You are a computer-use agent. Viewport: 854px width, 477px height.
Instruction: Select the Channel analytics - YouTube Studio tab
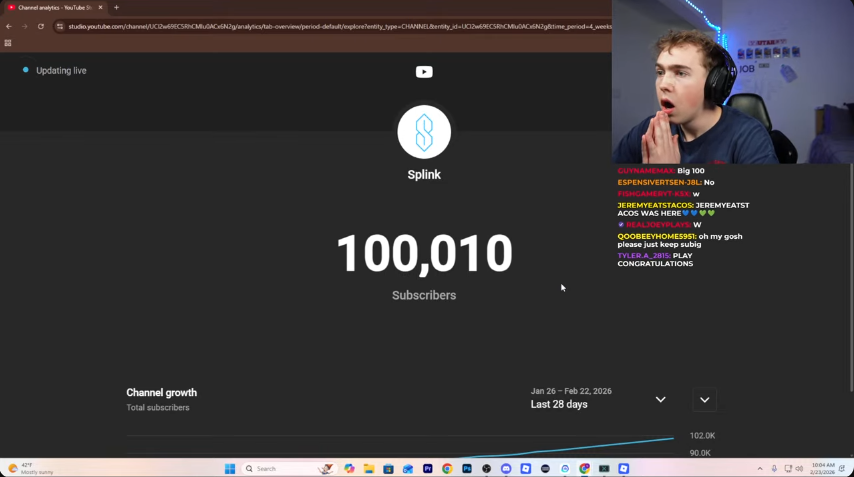(x=54, y=8)
